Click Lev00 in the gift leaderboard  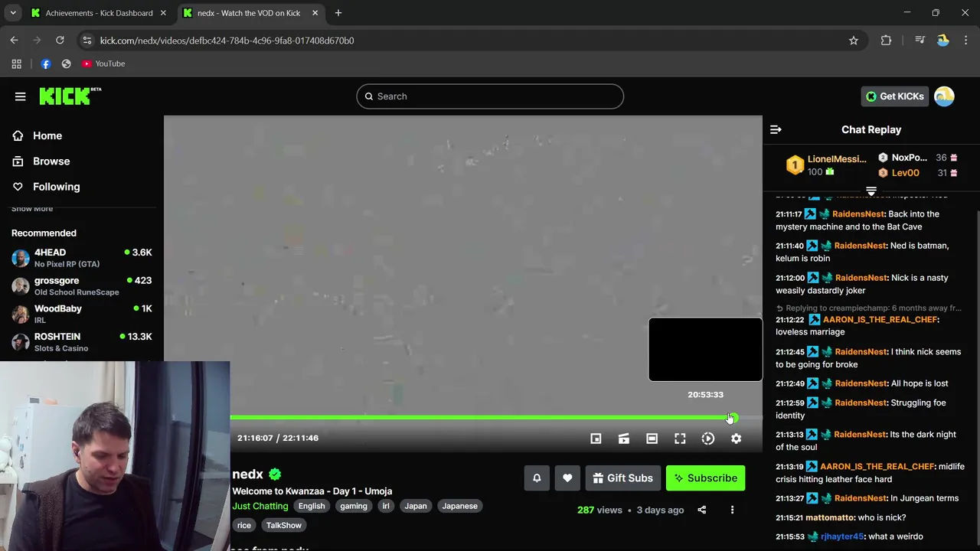click(906, 173)
